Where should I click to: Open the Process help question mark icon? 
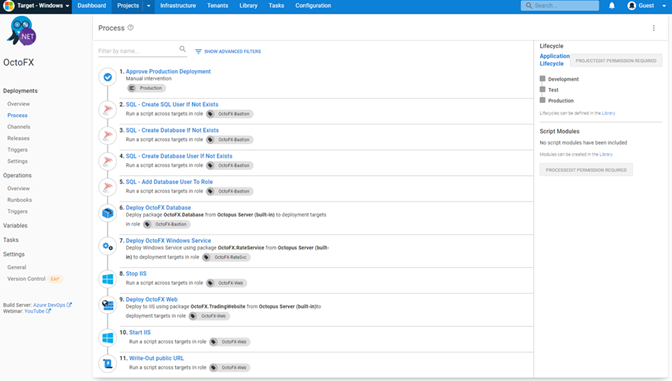pyautogui.click(x=131, y=27)
